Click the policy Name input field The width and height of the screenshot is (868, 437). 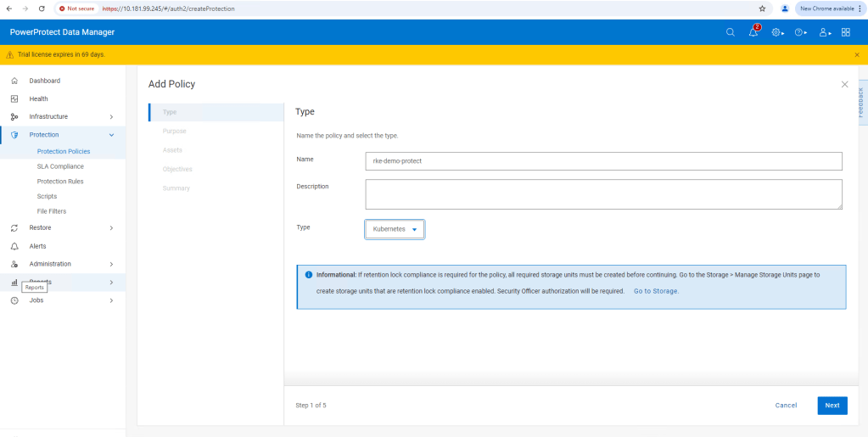coord(603,161)
